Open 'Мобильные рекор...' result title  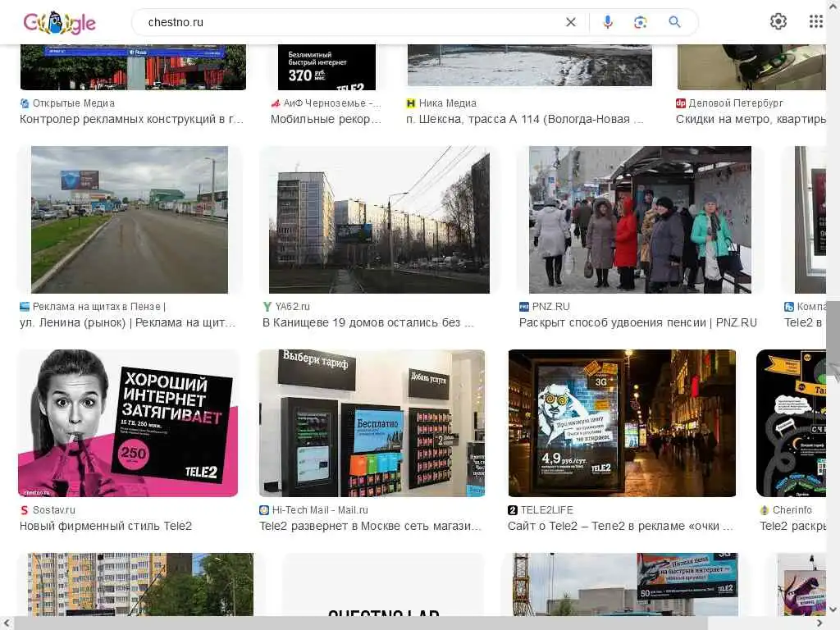pos(326,119)
